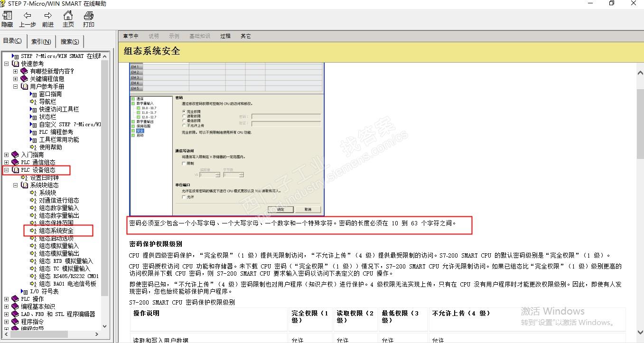Open the 组态数字量输出 topic
Viewport: 644px width, 343px height.
59,215
